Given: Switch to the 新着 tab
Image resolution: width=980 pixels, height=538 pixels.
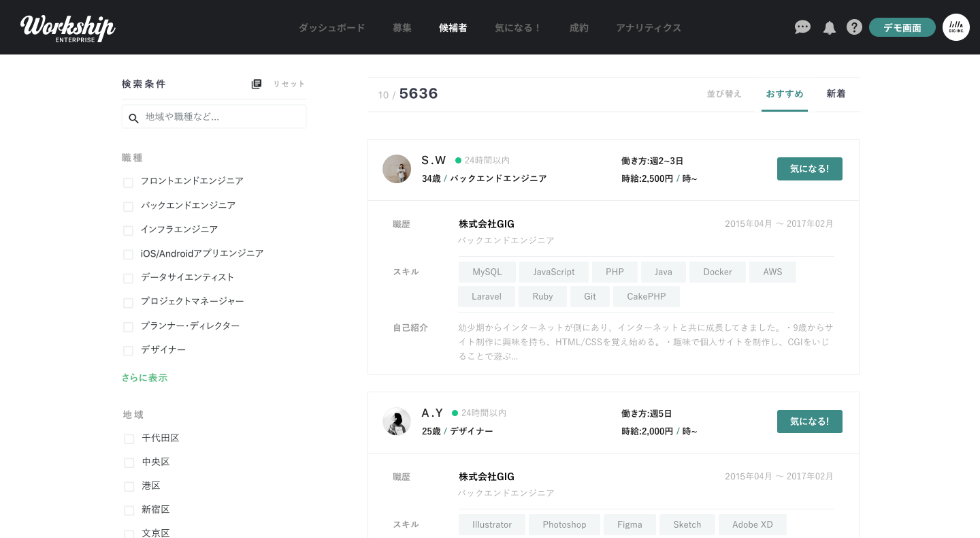Looking at the screenshot, I should tap(836, 93).
